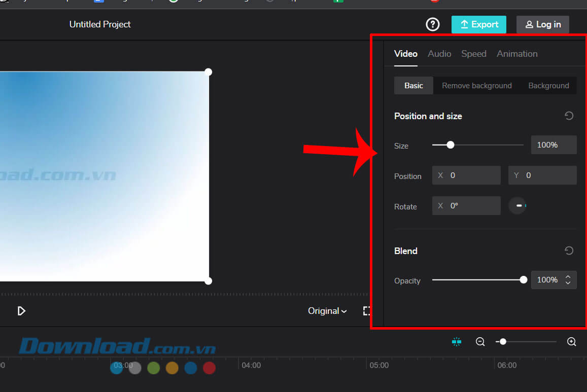This screenshot has width=587, height=392.
Task: Toggle timeline snapping icon
Action: 456,342
